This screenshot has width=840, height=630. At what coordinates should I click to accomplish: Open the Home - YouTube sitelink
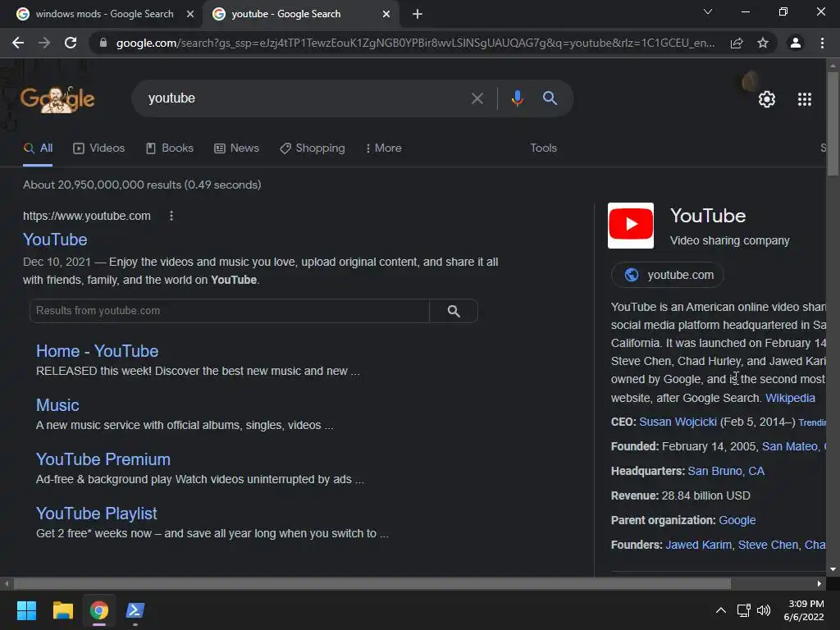(x=97, y=351)
